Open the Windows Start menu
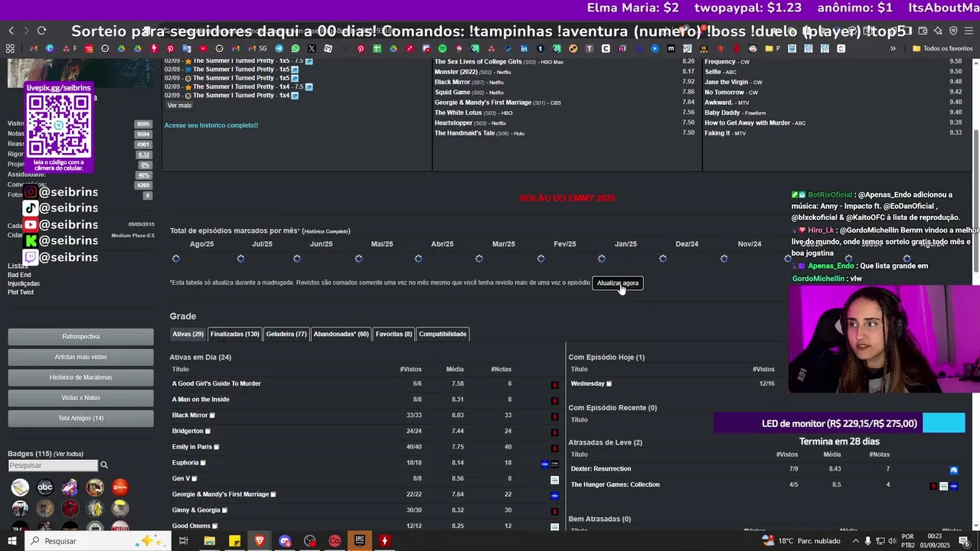Image resolution: width=980 pixels, height=551 pixels. pyautogui.click(x=11, y=541)
